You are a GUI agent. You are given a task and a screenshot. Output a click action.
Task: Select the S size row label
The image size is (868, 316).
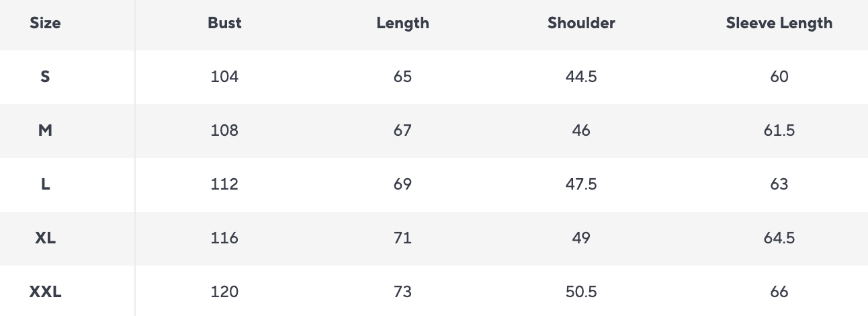45,77
